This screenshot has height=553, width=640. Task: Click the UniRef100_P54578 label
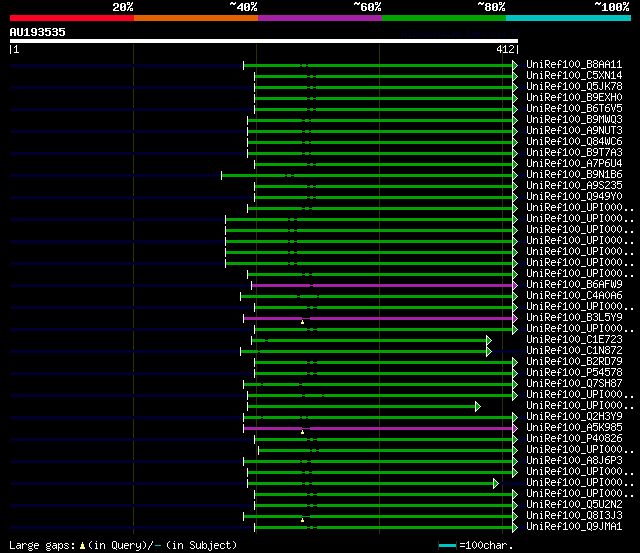point(574,373)
